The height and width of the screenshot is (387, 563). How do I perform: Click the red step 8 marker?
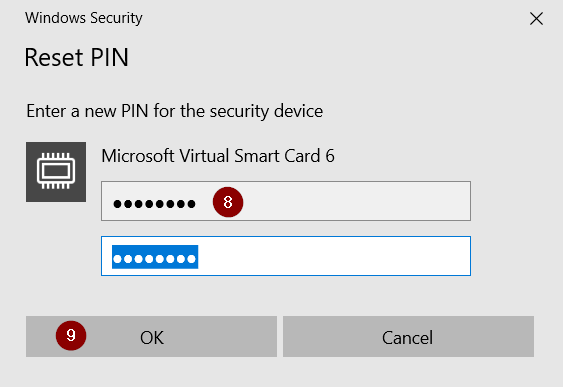tap(228, 202)
